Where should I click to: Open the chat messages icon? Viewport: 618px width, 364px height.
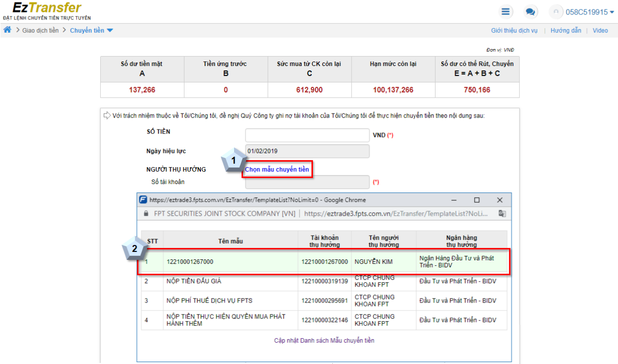tap(531, 11)
